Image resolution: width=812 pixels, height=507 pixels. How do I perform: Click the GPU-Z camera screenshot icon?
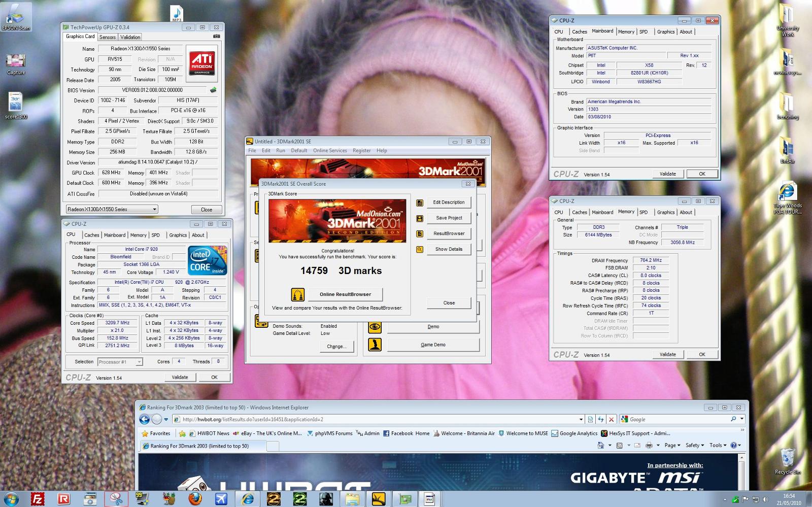coord(217,37)
